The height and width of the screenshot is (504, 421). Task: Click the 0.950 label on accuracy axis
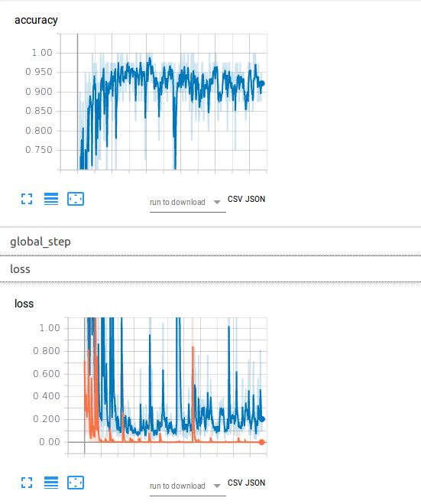(39, 72)
